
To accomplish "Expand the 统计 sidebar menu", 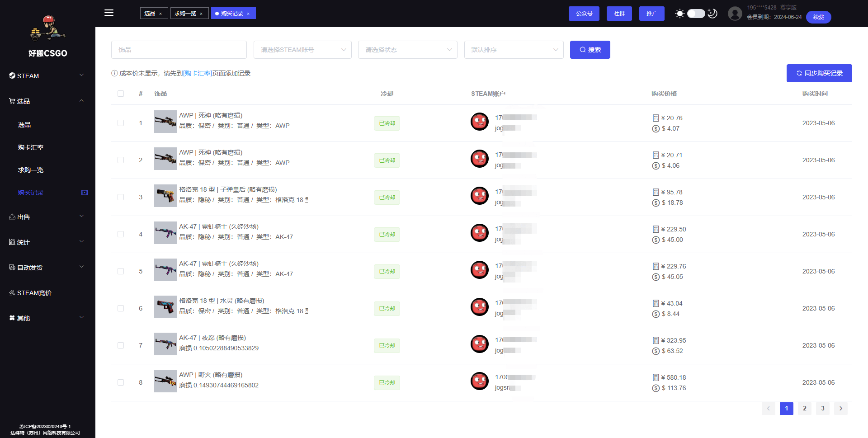I will pyautogui.click(x=47, y=242).
